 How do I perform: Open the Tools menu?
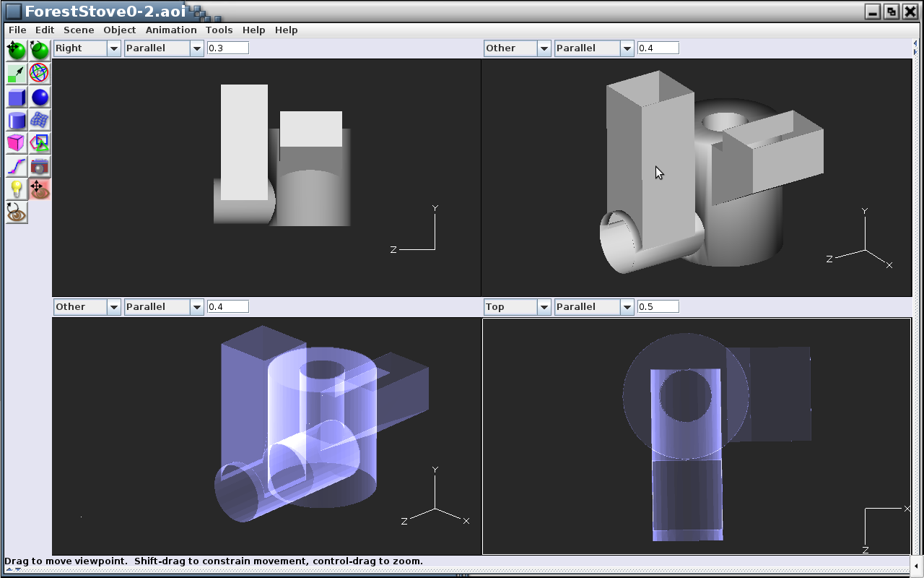pyautogui.click(x=219, y=30)
